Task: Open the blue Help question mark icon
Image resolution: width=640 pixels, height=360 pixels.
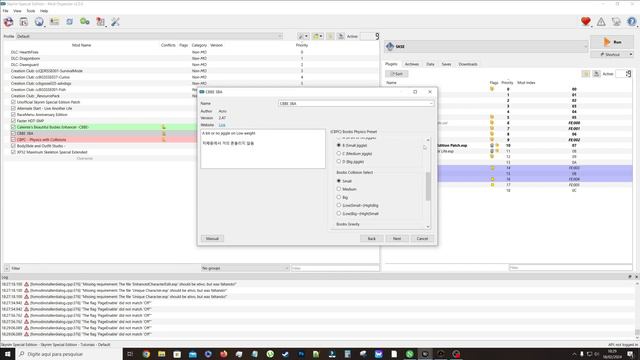Action: pyautogui.click(x=631, y=22)
